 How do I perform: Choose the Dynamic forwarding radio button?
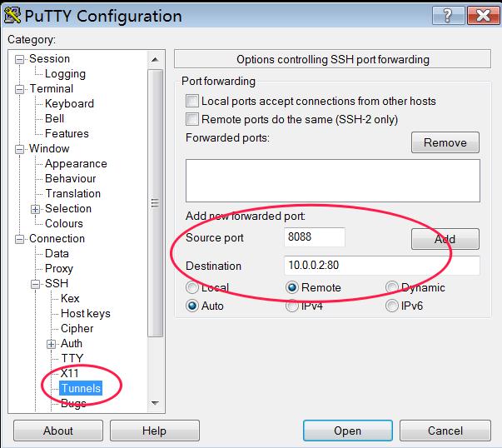pos(392,287)
